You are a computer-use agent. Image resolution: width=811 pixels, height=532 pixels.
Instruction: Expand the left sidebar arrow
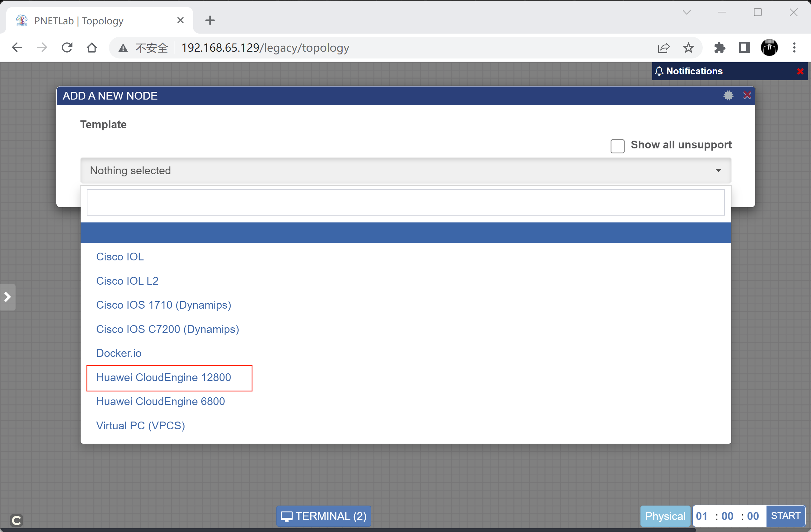point(7,297)
